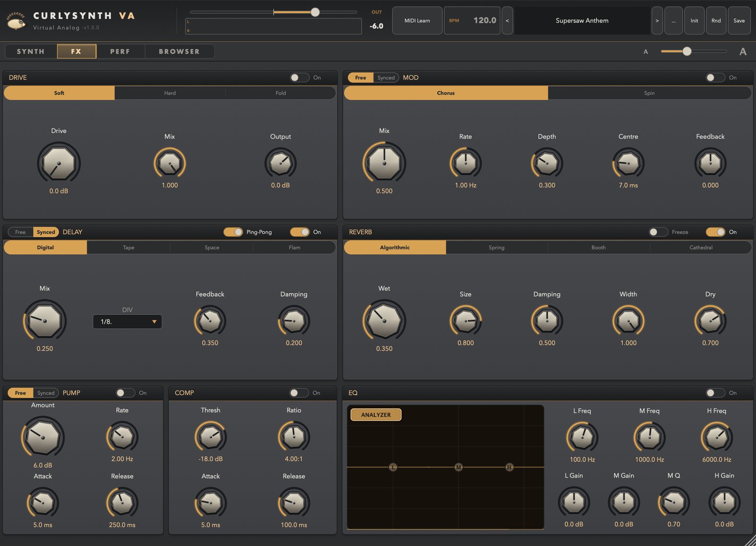Click the large A font size icon

743,52
